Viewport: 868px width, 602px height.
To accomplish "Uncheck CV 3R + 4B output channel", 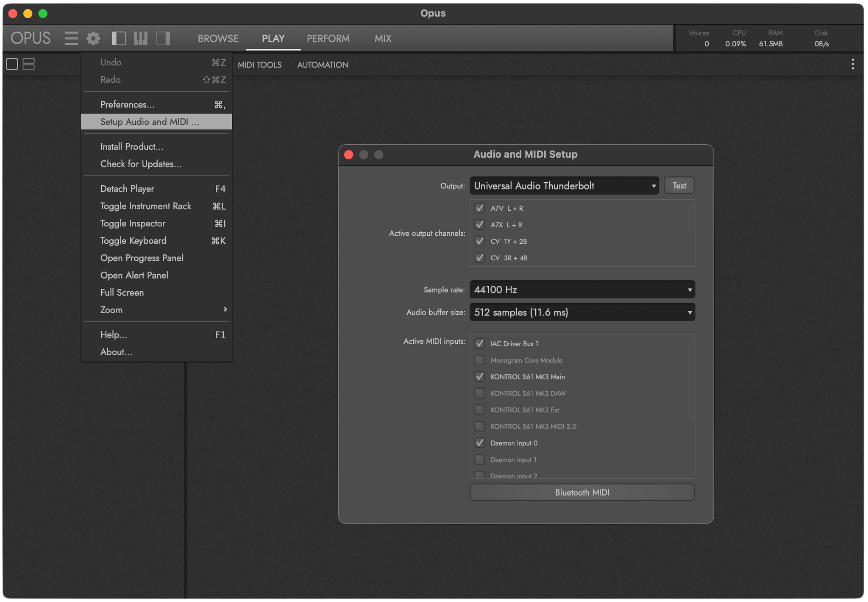I will coord(480,258).
